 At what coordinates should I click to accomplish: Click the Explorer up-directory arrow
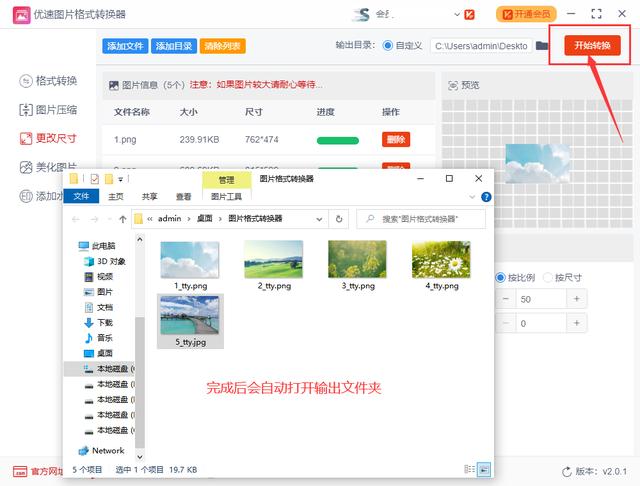click(x=122, y=218)
